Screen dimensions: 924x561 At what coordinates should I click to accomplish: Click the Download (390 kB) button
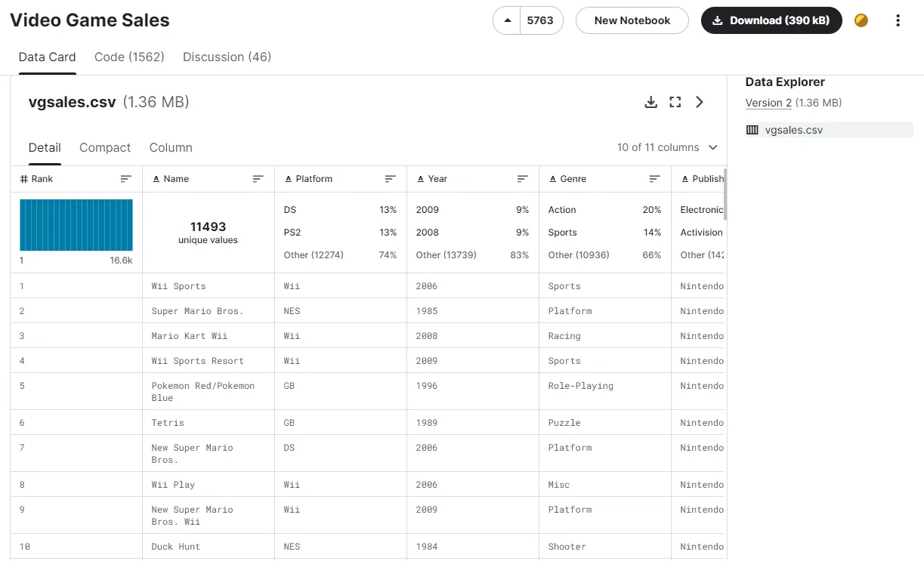coord(771,20)
